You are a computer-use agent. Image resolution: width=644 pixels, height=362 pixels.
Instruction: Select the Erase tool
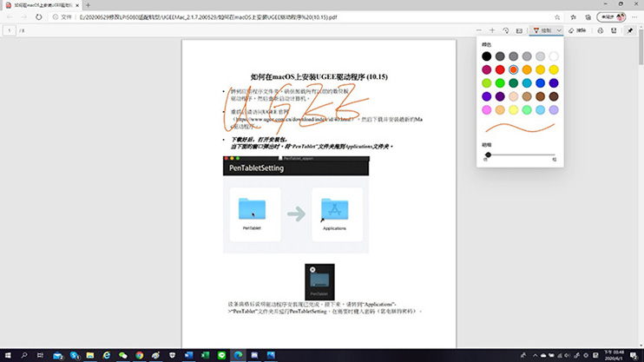(577, 30)
